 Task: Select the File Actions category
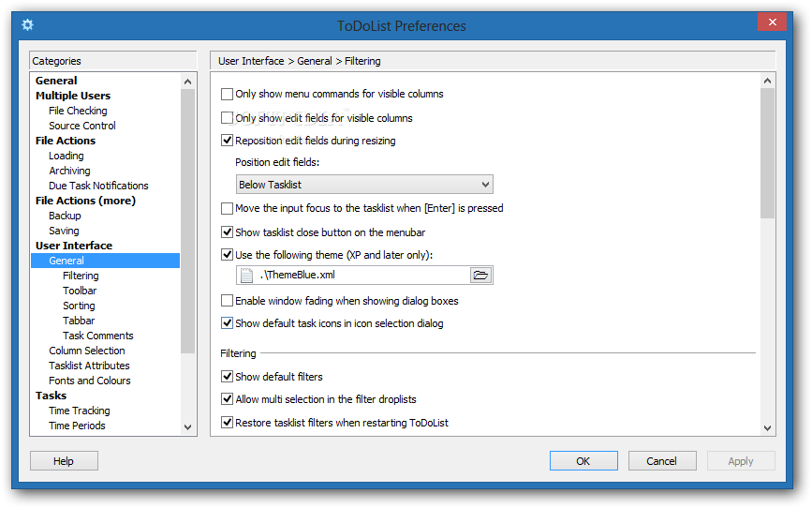66,141
